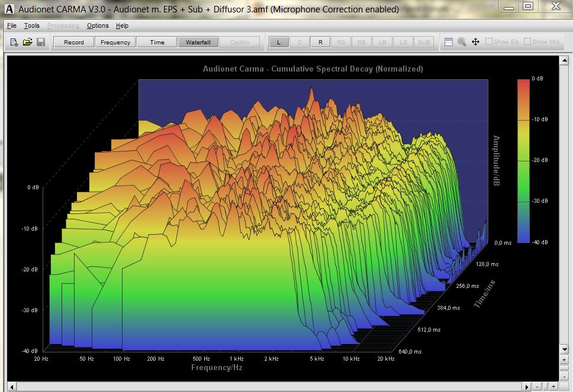The height and width of the screenshot is (392, 573).
Task: Enable the Show Mic checkbox
Action: click(527, 42)
